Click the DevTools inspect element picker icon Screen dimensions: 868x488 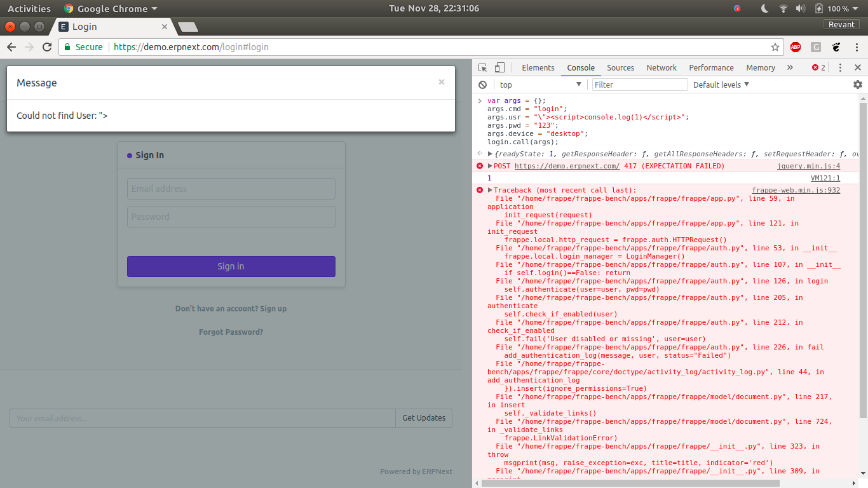(483, 67)
